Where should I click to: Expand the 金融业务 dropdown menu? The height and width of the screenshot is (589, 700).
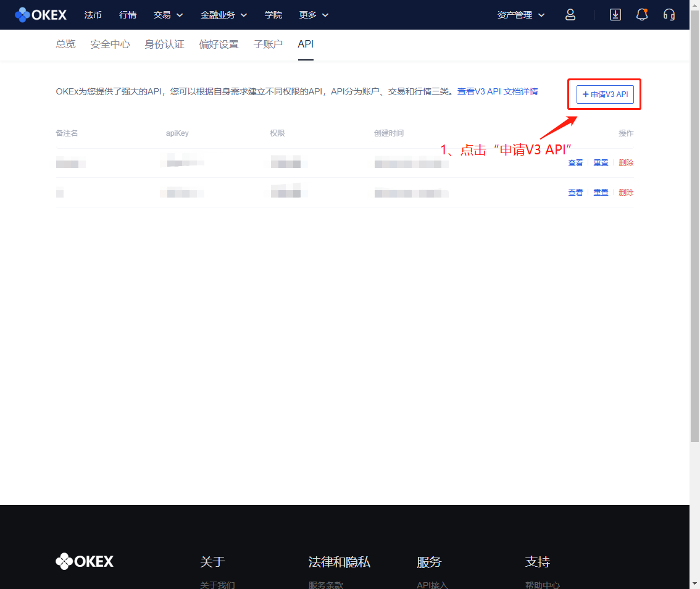223,15
